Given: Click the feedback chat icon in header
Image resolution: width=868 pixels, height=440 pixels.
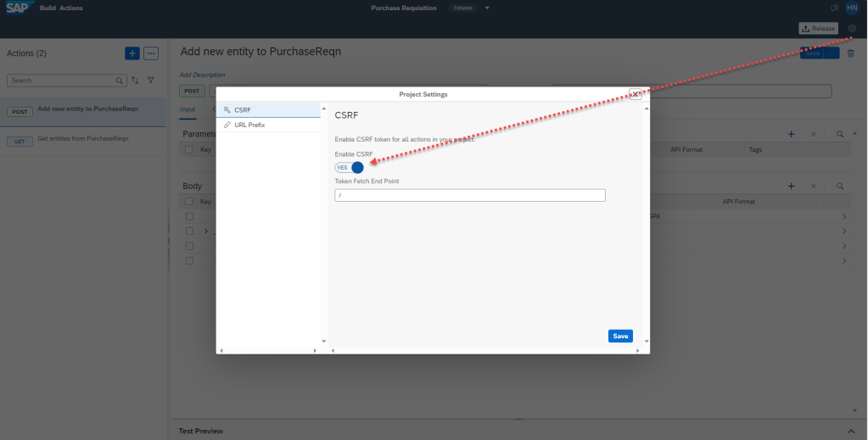Looking at the screenshot, I should (x=833, y=8).
